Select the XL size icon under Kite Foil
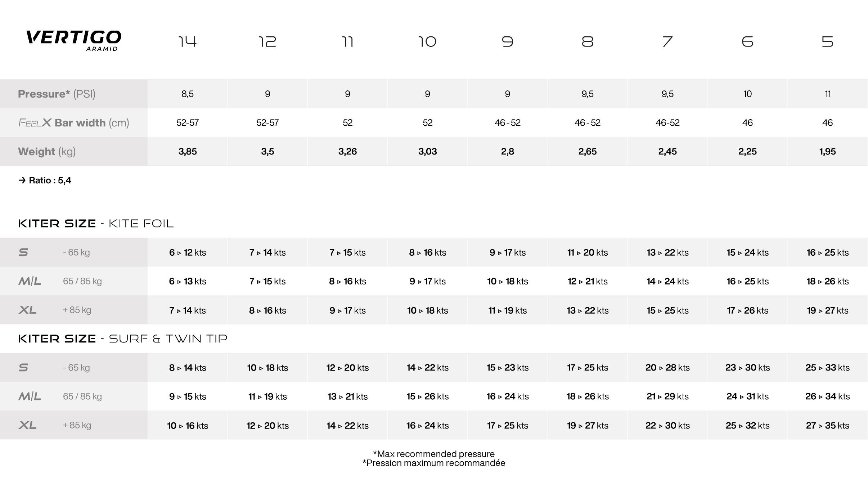The image size is (868, 480). coord(27,310)
